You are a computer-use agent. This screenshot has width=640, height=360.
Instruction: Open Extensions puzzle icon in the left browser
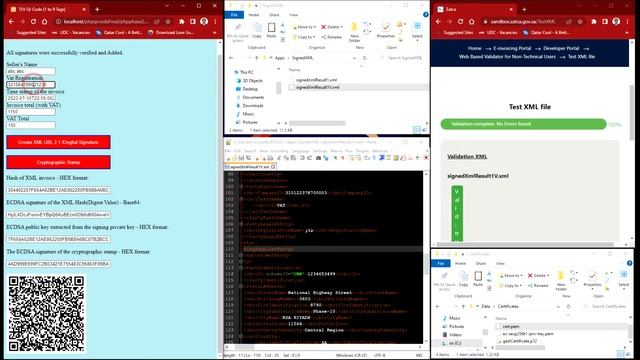182,21
